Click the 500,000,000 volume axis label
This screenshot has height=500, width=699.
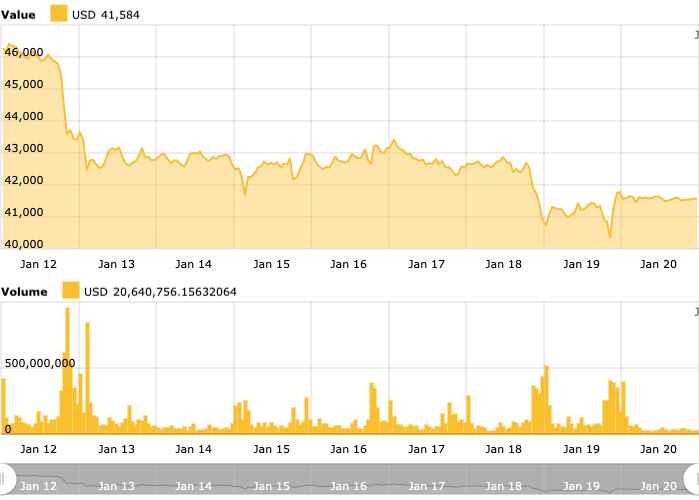click(40, 363)
